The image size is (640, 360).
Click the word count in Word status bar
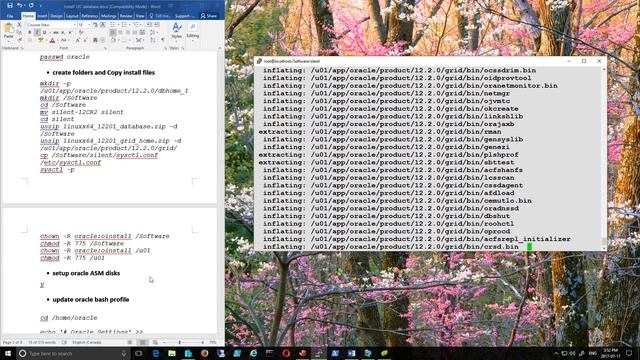42,342
